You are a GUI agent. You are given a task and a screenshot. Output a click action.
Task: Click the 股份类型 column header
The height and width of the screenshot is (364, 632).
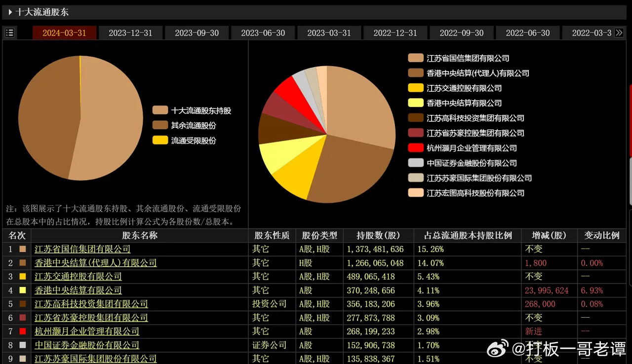[319, 236]
